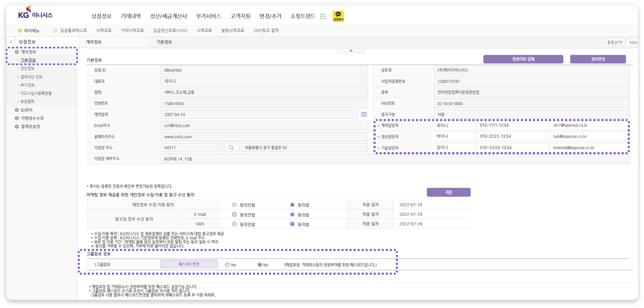Screen dimensions: 644x308
Task: Select Yes for 1그룹암호
Action: click(227, 265)
